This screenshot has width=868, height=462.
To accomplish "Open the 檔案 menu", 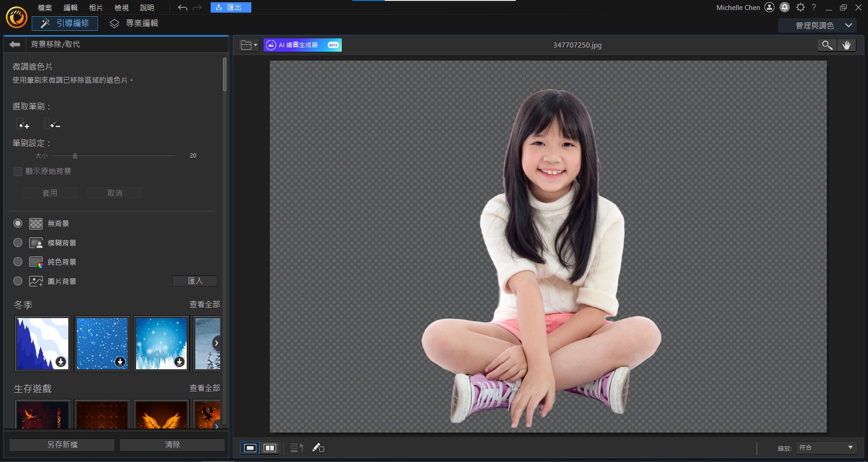I will (45, 8).
